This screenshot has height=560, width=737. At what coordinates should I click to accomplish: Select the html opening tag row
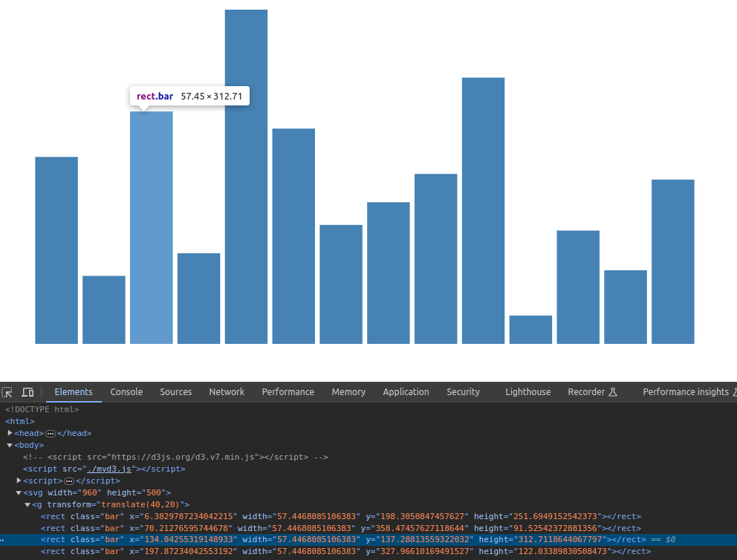pyautogui.click(x=20, y=421)
